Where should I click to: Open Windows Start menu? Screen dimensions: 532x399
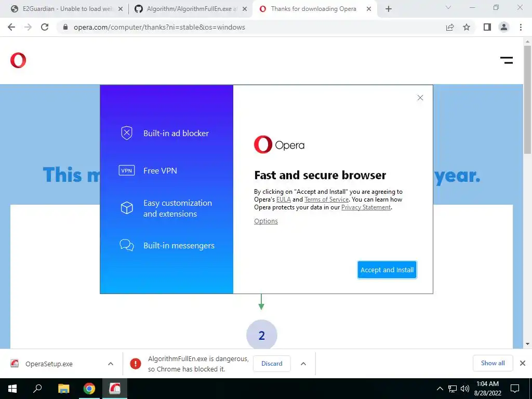coord(12,389)
